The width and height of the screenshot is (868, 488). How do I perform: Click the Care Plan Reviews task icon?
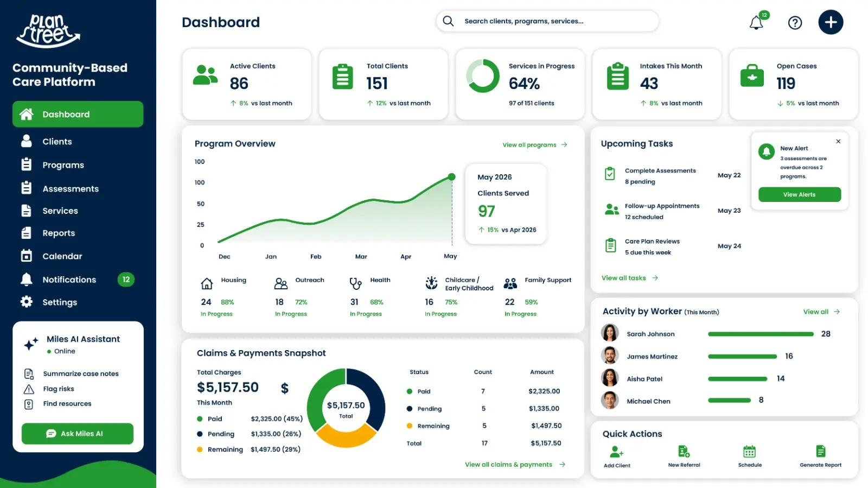[610, 245]
